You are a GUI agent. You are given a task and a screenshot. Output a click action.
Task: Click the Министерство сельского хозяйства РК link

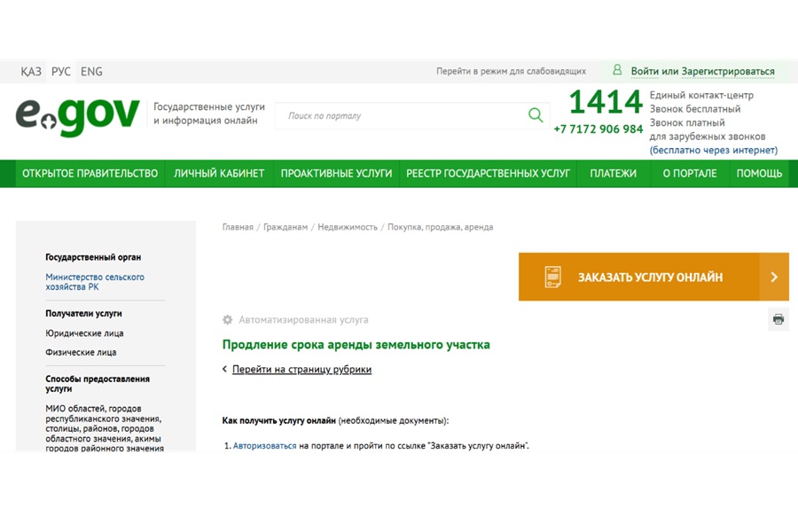click(95, 282)
